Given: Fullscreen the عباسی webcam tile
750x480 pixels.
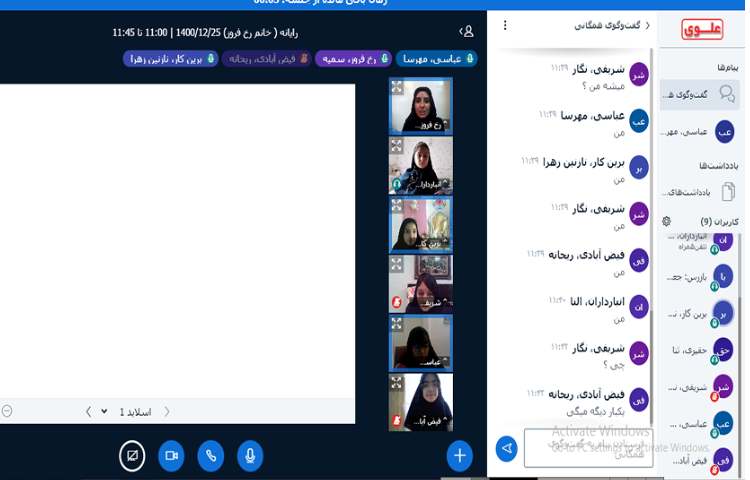Looking at the screenshot, I should (x=397, y=324).
